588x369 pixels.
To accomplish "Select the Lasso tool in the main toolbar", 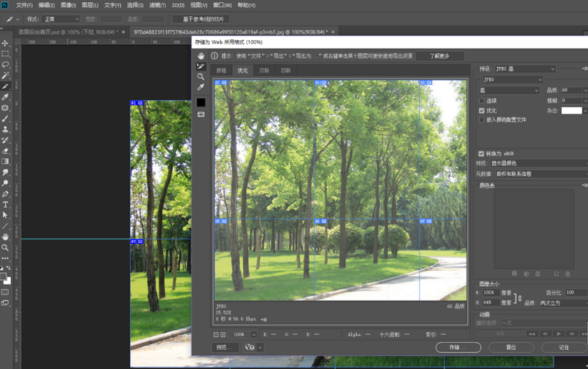I will click(x=6, y=64).
